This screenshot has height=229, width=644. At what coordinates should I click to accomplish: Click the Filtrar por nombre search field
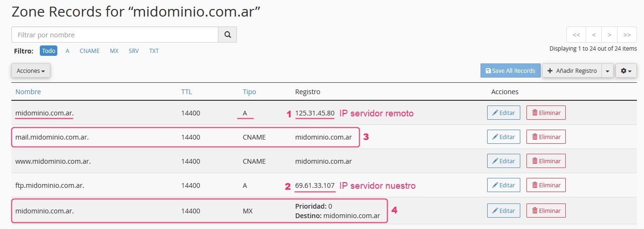tap(115, 35)
